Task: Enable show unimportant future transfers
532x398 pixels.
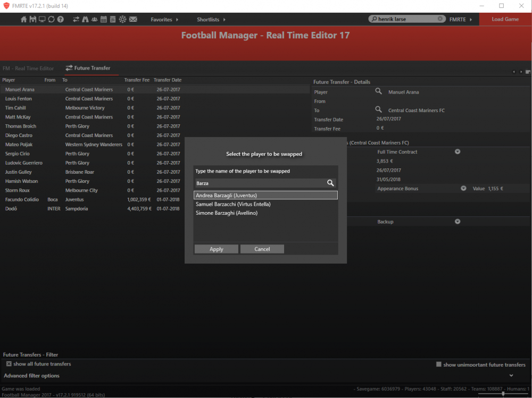Action: click(x=439, y=364)
